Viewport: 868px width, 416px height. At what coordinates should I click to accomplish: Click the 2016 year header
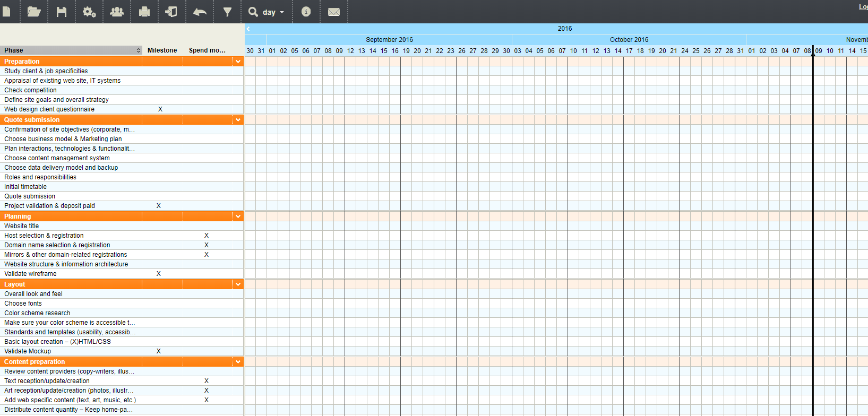(x=565, y=29)
